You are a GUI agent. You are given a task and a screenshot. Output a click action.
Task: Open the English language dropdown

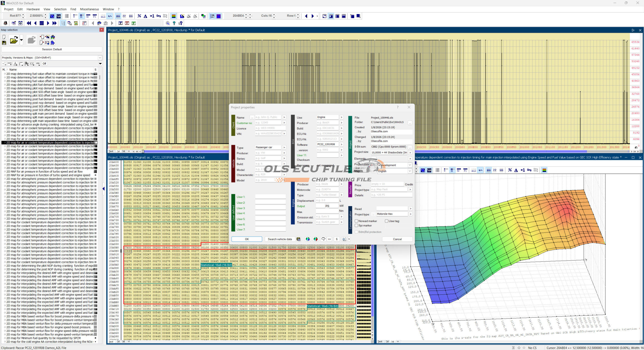click(410, 171)
